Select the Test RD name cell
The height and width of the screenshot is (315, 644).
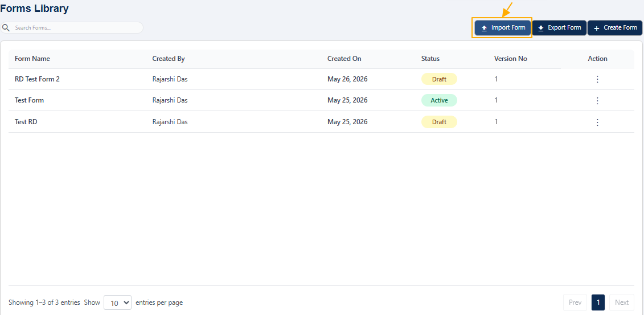(26, 121)
